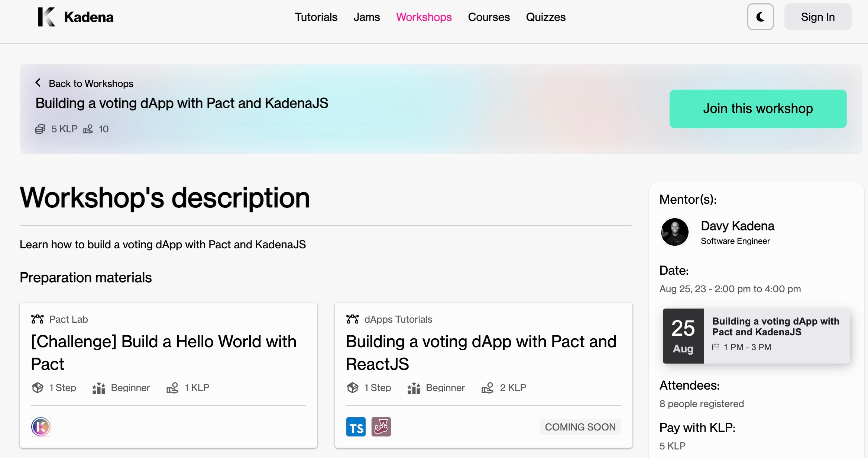The image size is (868, 458).
Task: Click the Beginner level icon in Pact Lab card
Action: [x=99, y=388]
